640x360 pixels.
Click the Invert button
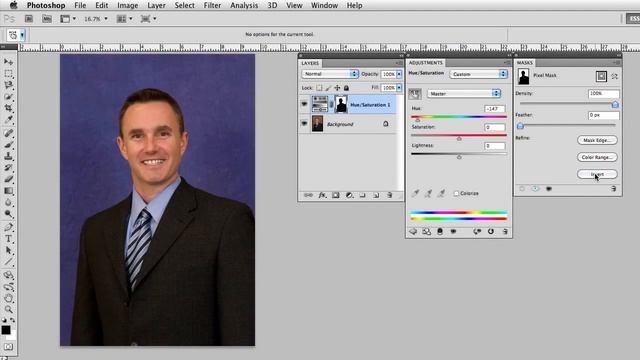coord(597,174)
